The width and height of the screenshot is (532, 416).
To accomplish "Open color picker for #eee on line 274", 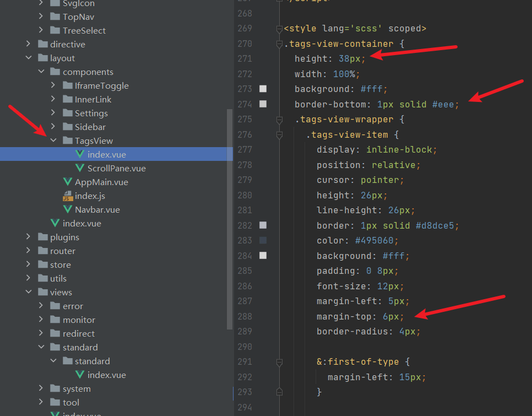I will pyautogui.click(x=263, y=104).
